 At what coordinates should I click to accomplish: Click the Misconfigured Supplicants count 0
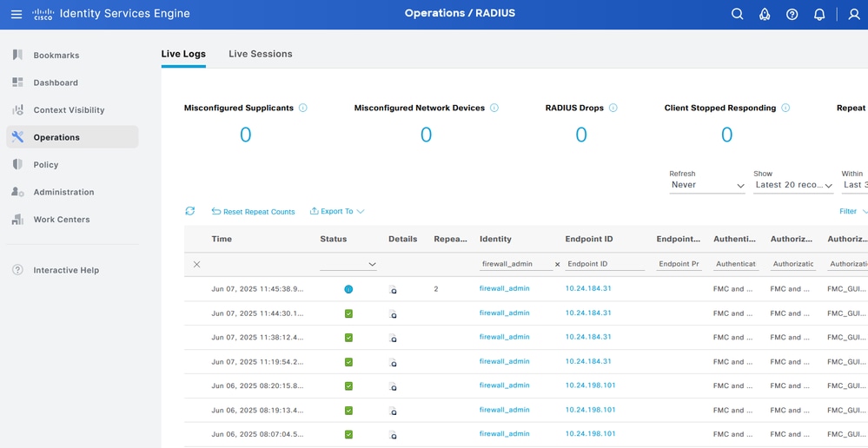pos(245,135)
